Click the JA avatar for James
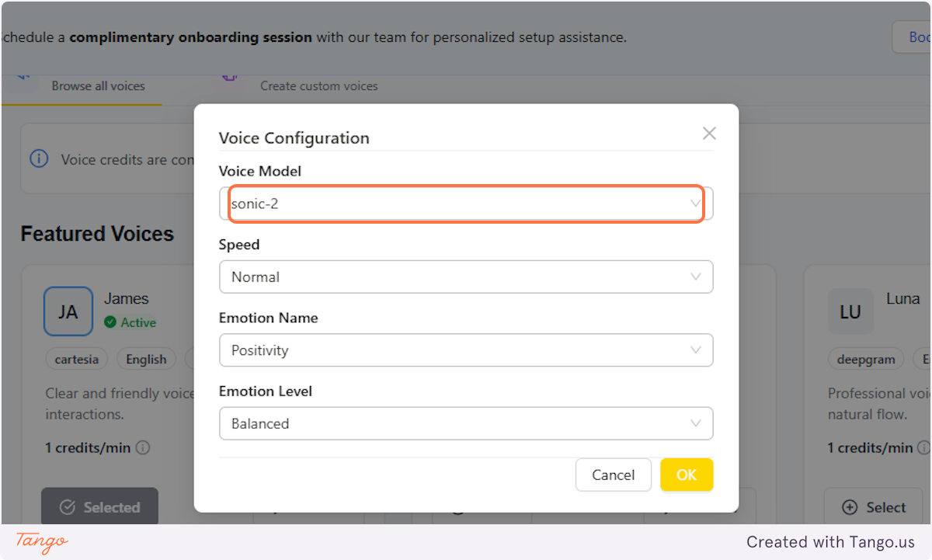Image resolution: width=932 pixels, height=560 pixels. pos(68,311)
